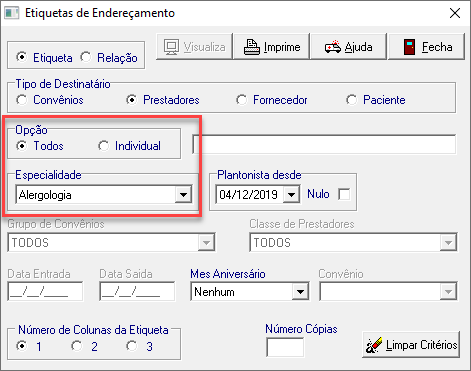The image size is (471, 371).
Task: Click the Data Entrada date field
Action: [45, 291]
